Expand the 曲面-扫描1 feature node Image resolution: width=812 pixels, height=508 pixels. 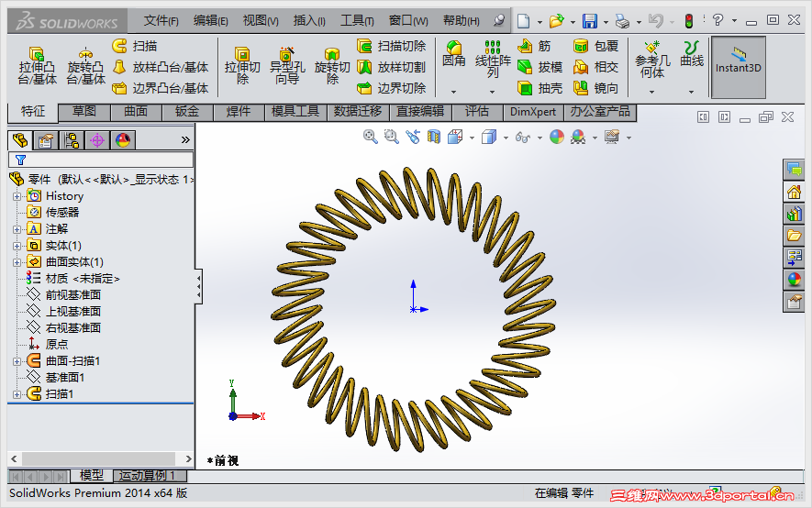(17, 361)
